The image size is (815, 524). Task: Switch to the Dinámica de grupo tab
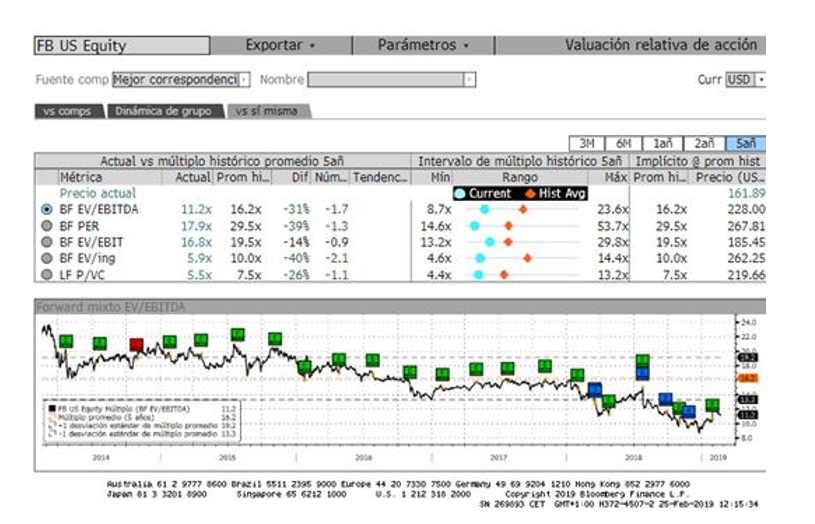point(164,111)
